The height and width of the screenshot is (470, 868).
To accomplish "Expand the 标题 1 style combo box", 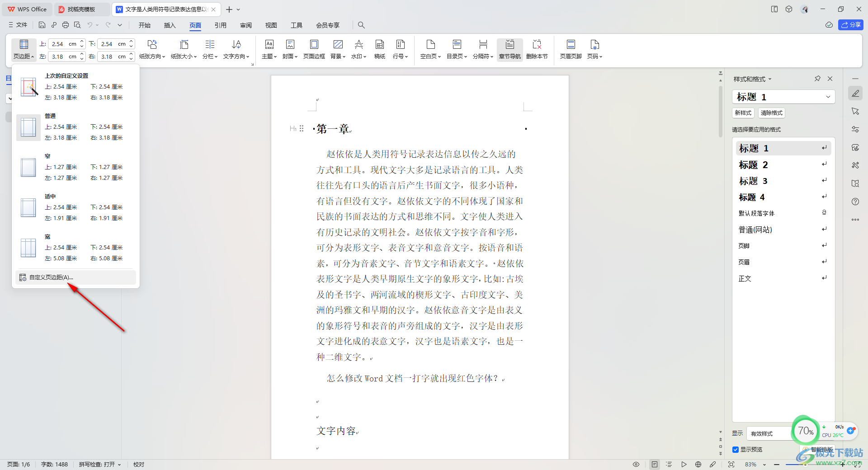I will [828, 97].
